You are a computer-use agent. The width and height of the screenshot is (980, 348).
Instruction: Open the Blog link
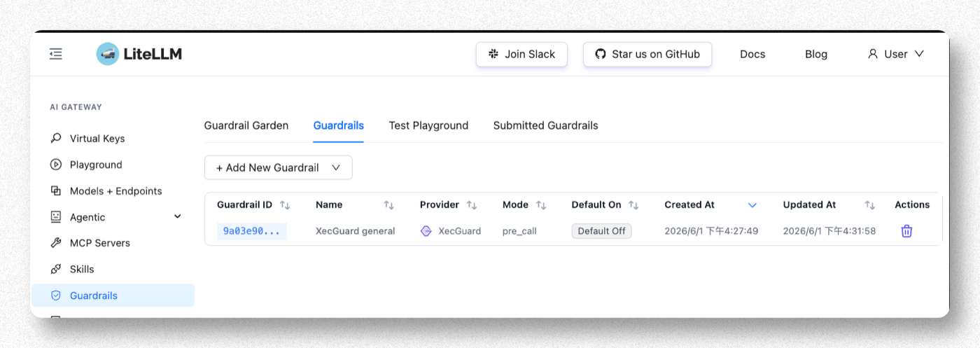816,54
